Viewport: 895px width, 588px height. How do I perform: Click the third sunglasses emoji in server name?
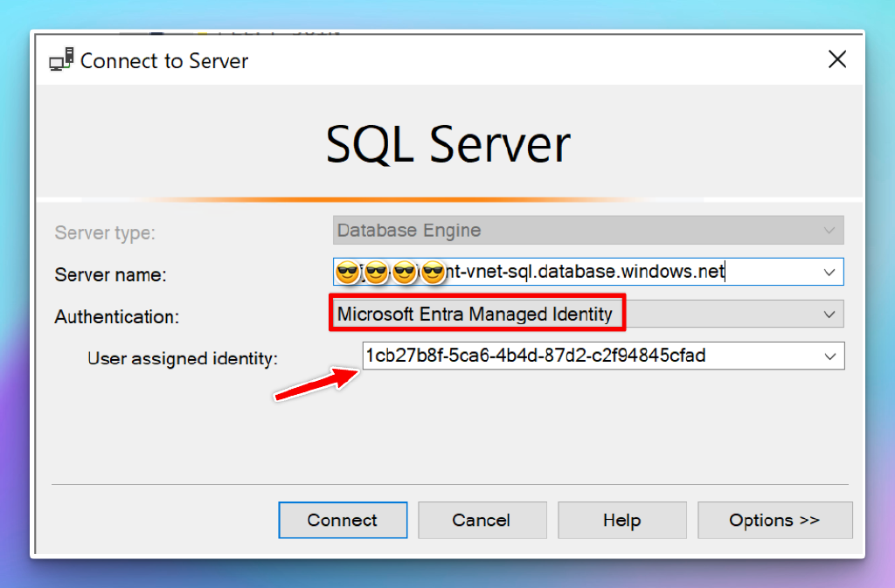pyautogui.click(x=405, y=272)
